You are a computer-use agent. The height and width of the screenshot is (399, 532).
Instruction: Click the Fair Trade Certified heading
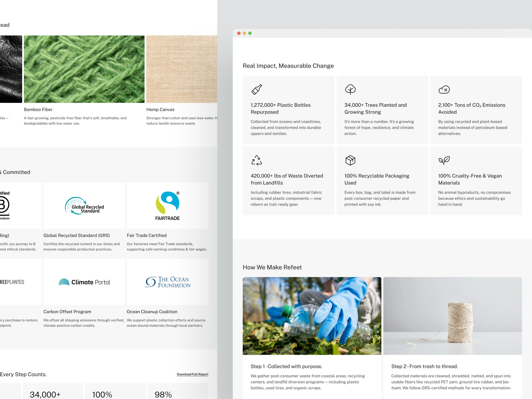click(146, 235)
